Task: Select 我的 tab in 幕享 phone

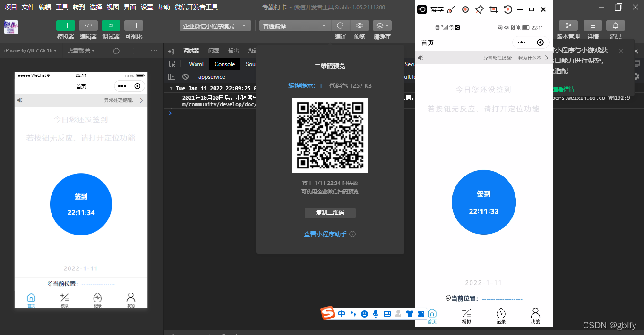Action: click(x=535, y=316)
